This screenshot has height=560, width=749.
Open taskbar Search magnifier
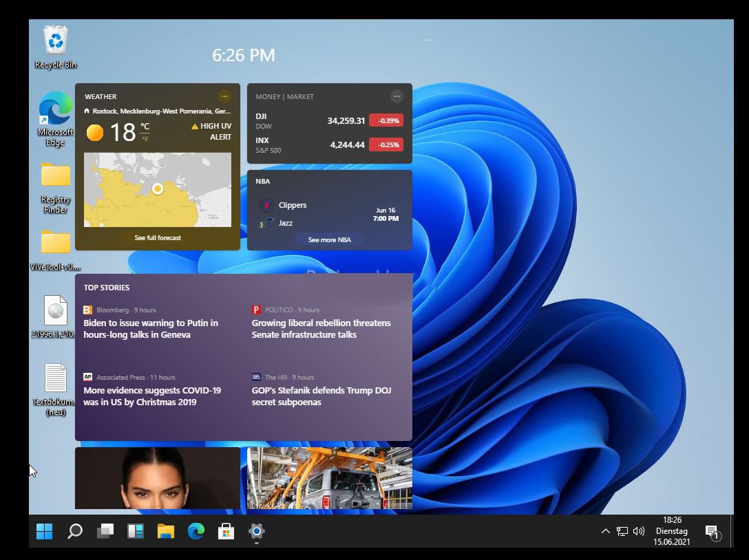[x=74, y=531]
